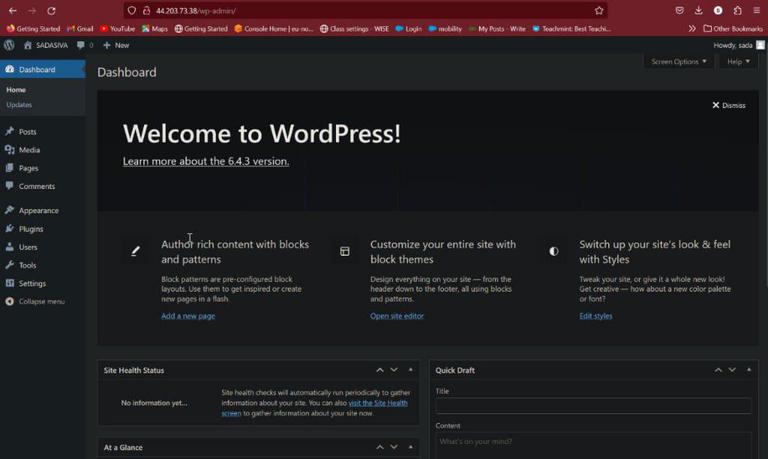This screenshot has width=768, height=459.
Task: Show more bookmarks double-chevron
Action: pos(692,28)
